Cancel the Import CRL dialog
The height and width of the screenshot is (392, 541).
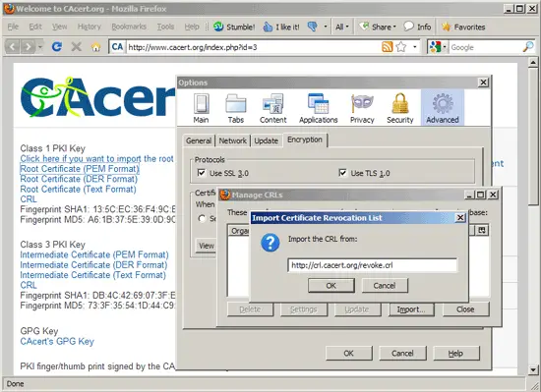(385, 286)
